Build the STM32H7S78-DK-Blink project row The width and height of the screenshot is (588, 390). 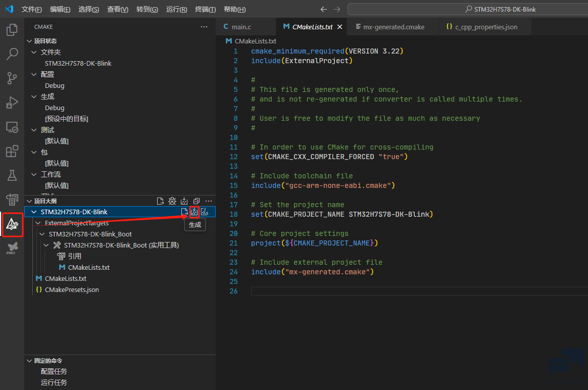tap(194, 212)
